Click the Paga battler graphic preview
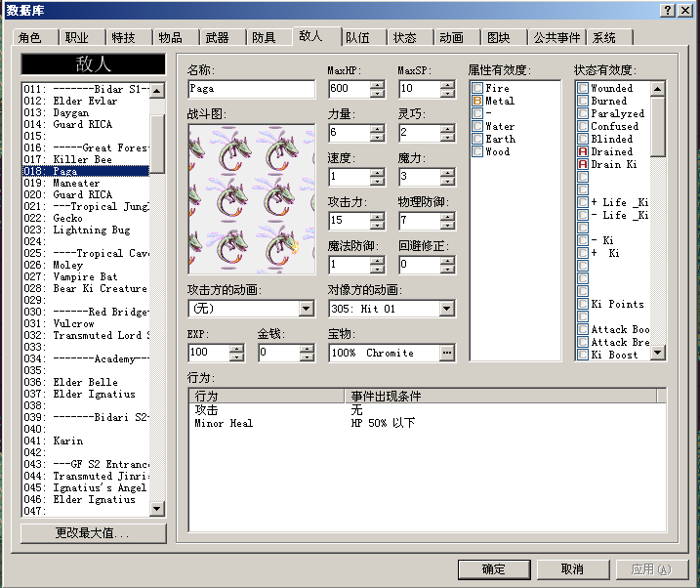Image resolution: width=700 pixels, height=588 pixels. pyautogui.click(x=252, y=199)
